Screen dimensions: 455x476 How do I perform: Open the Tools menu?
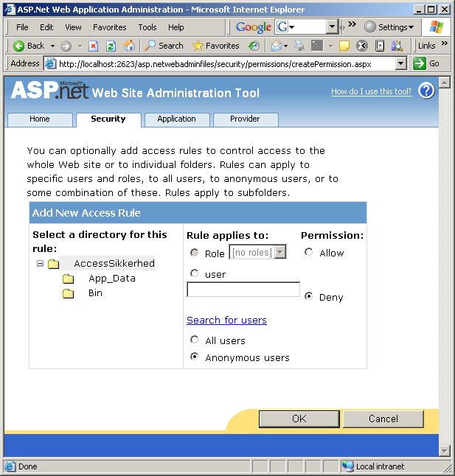pyautogui.click(x=147, y=27)
